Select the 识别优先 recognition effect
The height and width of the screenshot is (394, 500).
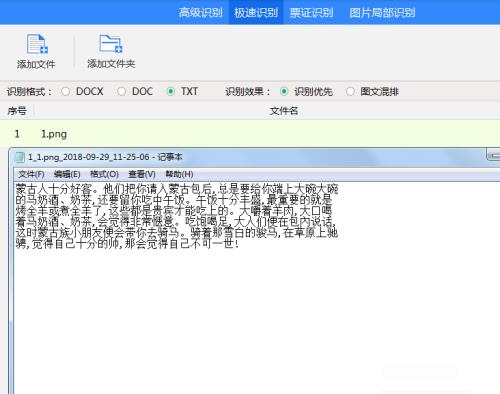[284, 91]
